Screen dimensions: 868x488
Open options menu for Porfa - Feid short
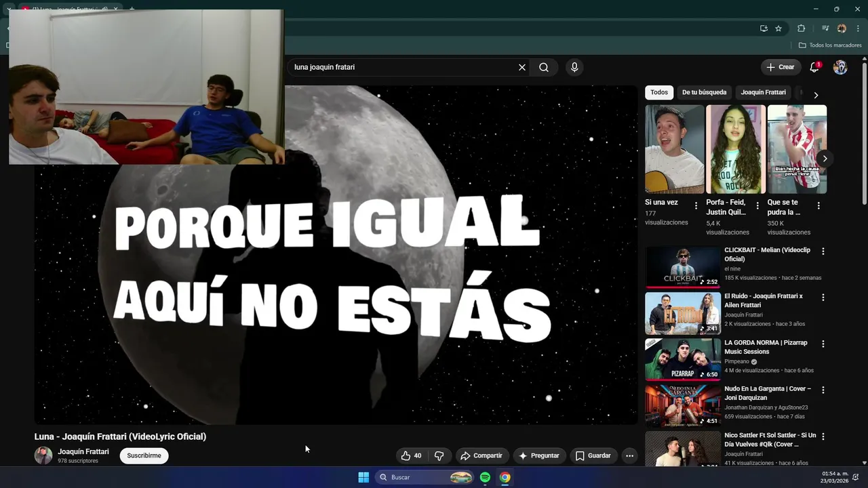(x=757, y=205)
